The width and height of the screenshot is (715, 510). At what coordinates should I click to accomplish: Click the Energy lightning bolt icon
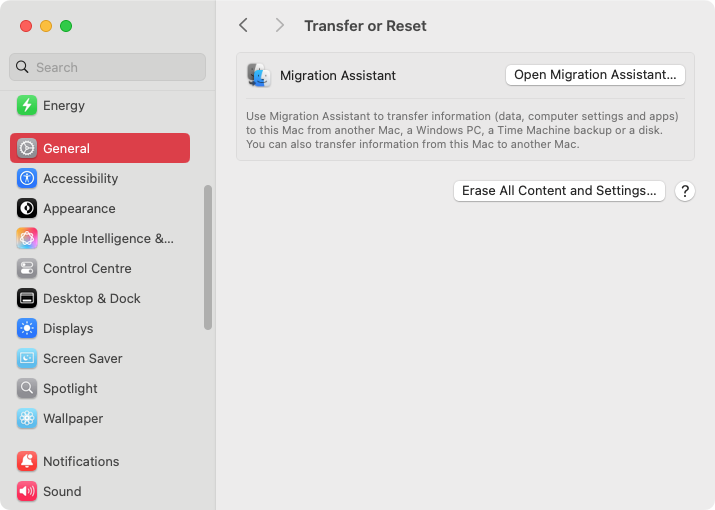[27, 105]
